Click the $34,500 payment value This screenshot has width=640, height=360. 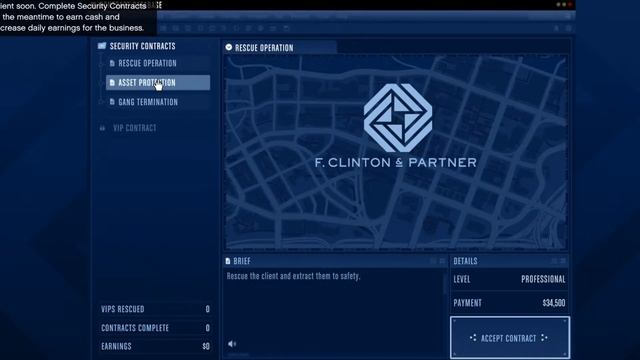pos(554,303)
